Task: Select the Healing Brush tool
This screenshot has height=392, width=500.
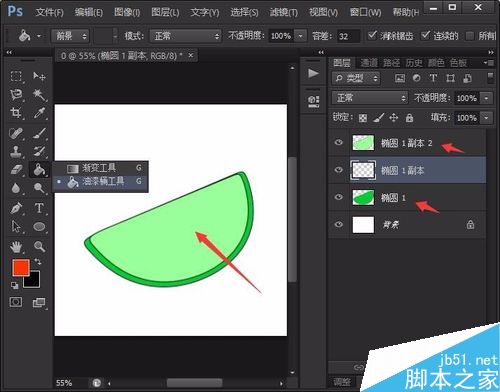Action: [x=16, y=133]
